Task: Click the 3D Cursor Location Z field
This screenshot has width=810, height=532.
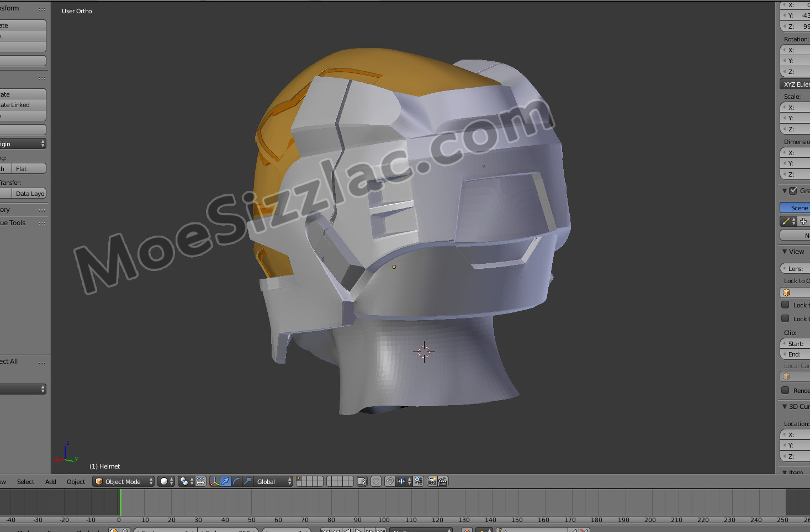Action: (795, 456)
